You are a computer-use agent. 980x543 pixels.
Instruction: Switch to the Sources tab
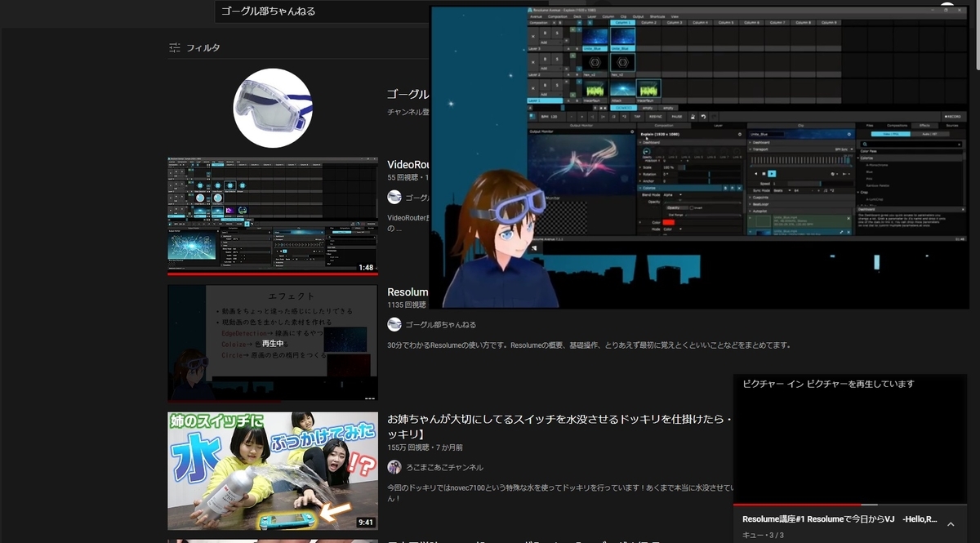(952, 126)
